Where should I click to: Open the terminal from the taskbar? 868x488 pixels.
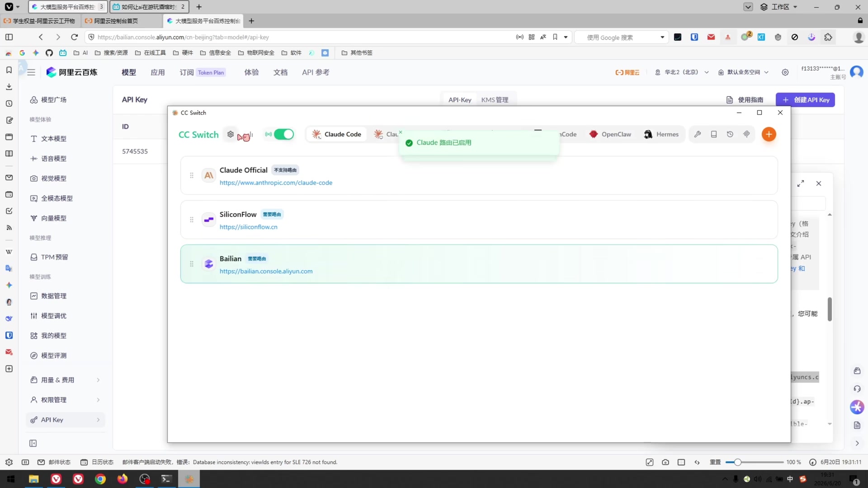[166, 479]
